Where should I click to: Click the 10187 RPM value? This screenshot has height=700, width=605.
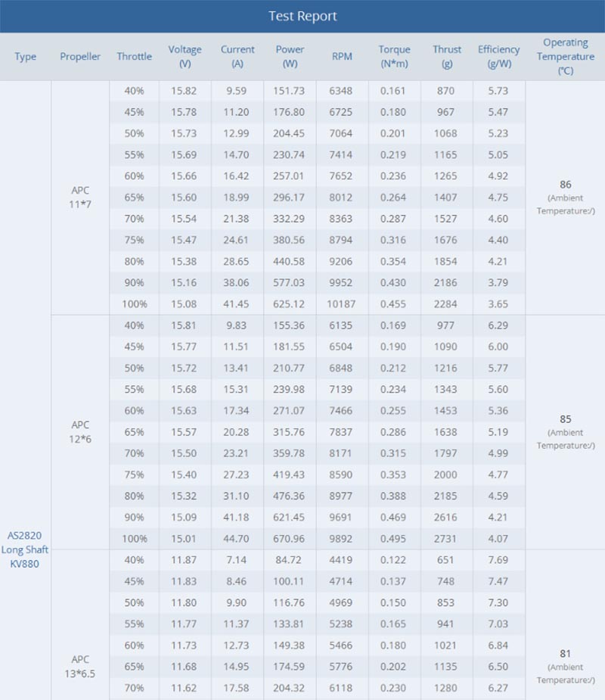pos(341,304)
